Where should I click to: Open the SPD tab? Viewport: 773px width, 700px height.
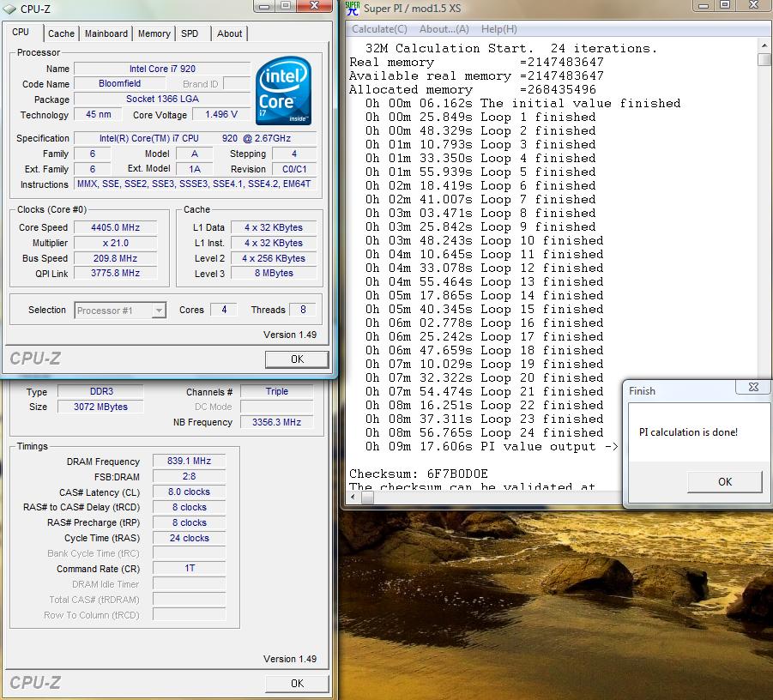(x=190, y=33)
